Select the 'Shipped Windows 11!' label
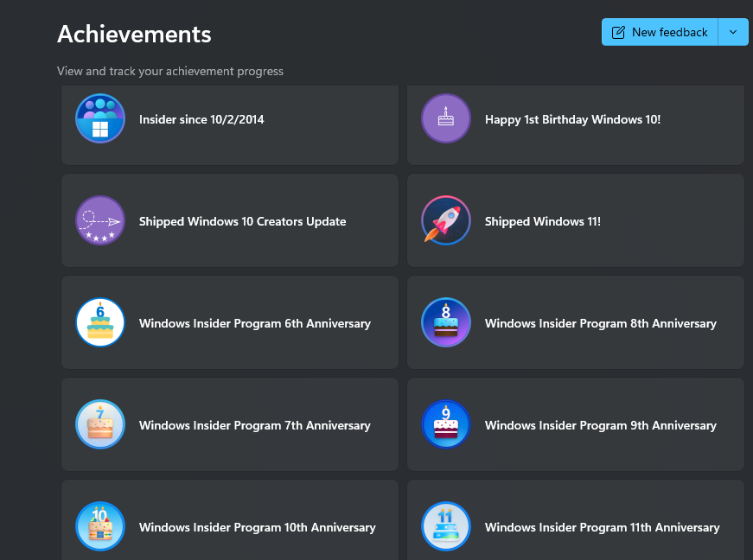 [543, 222]
